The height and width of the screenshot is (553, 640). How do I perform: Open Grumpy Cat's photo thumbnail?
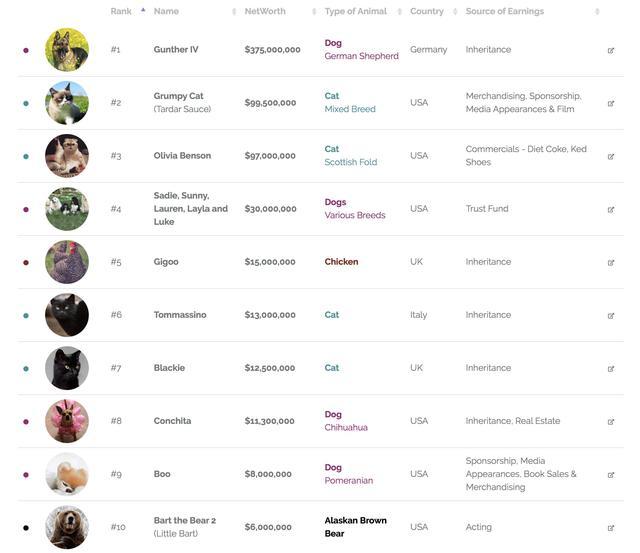[67, 103]
